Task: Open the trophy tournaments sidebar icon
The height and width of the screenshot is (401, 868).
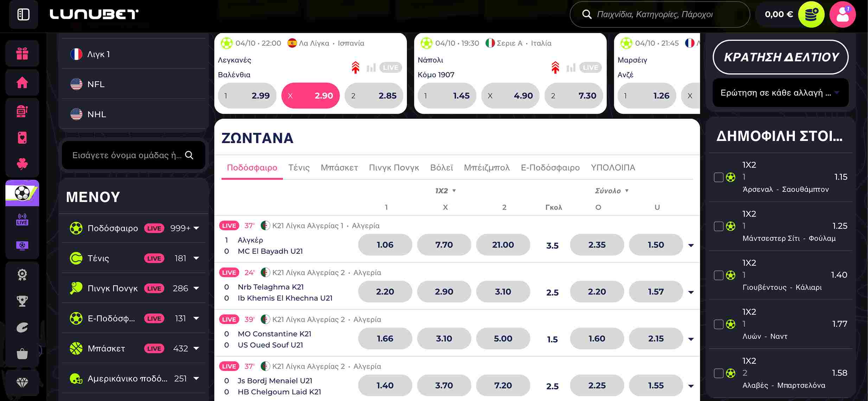Action: click(x=22, y=301)
